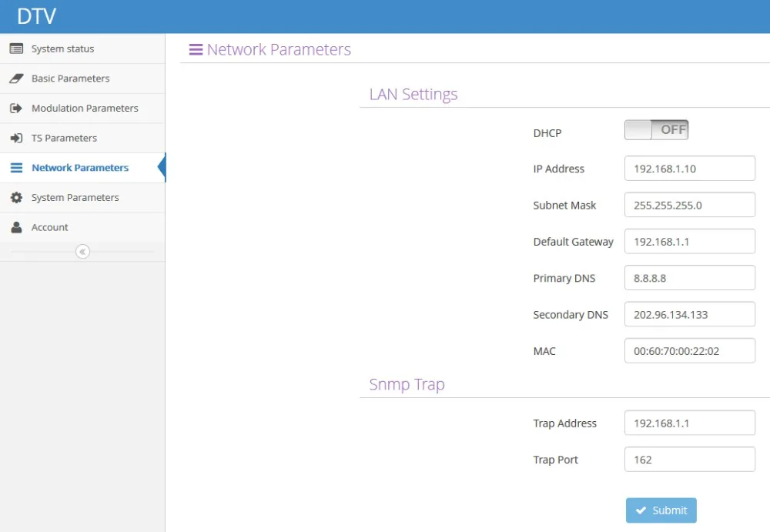Click the Basic Parameters eraser icon

coord(16,79)
